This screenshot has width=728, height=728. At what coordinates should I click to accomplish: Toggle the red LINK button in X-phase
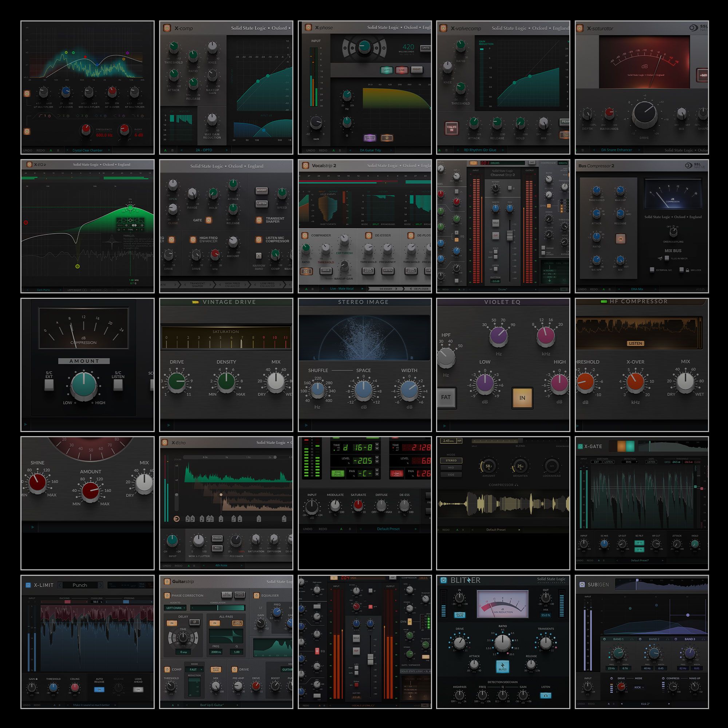tap(402, 70)
